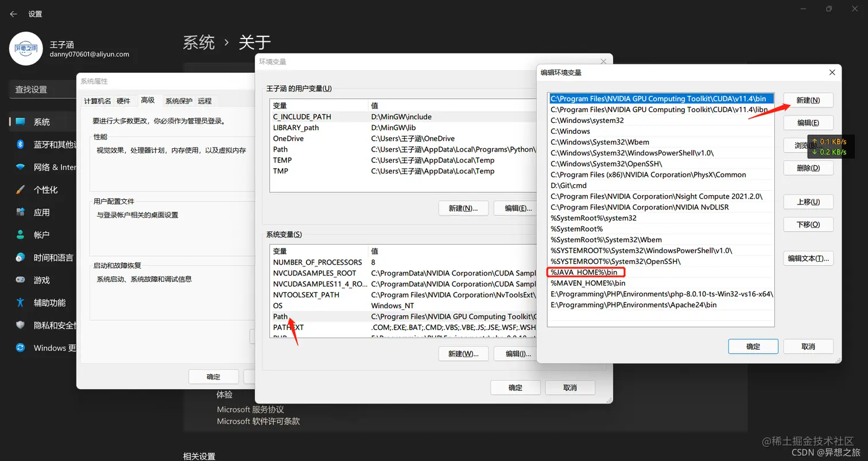The height and width of the screenshot is (461, 868).
Task: Select the CUDA v11.4\bin path entry
Action: coord(661,98)
